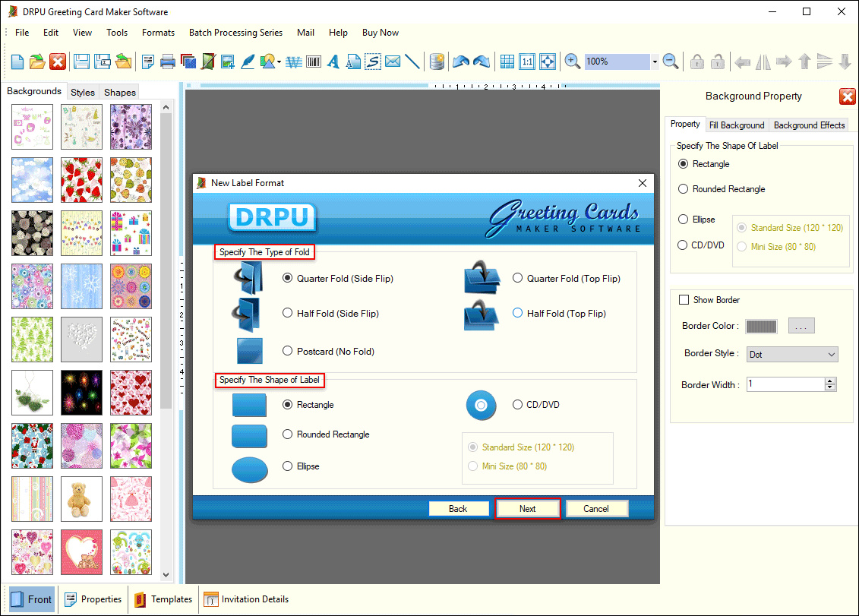Toggle the grid view icon
859x616 pixels.
[x=507, y=62]
